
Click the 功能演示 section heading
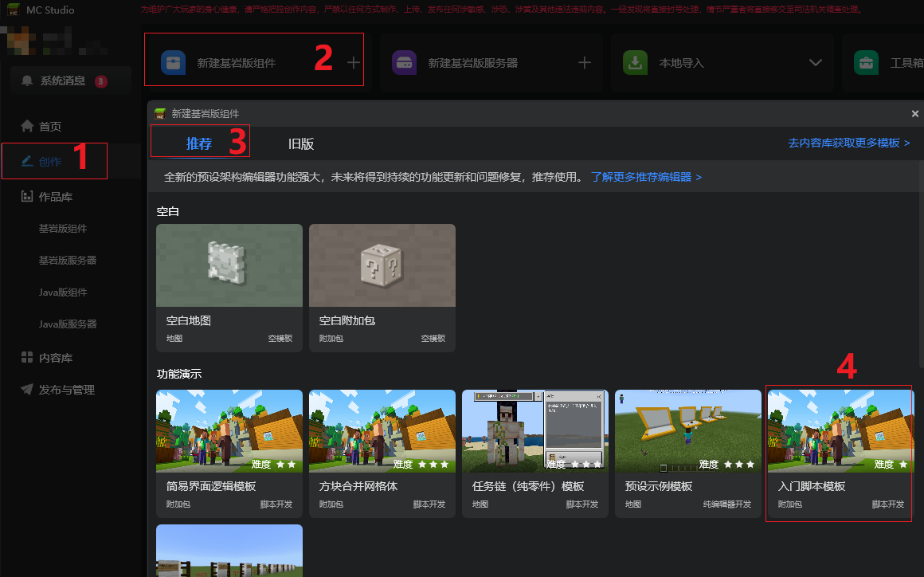tap(179, 374)
